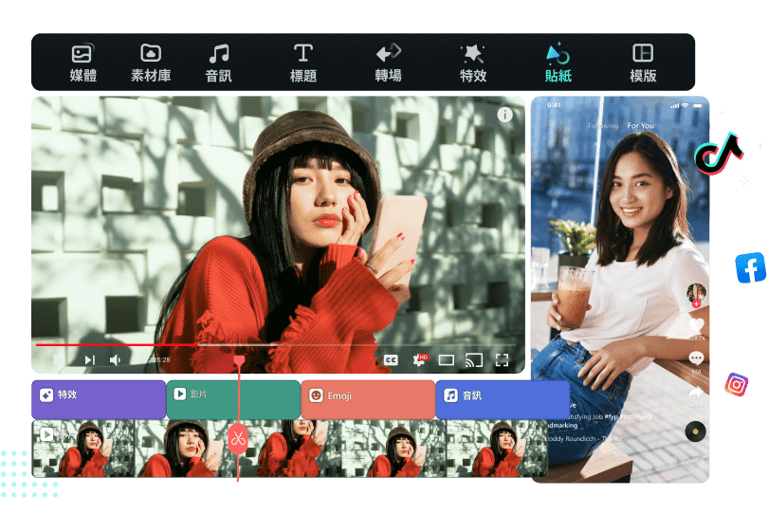Open the 模版 templates tab
Screen dimensions: 768x532
click(643, 63)
